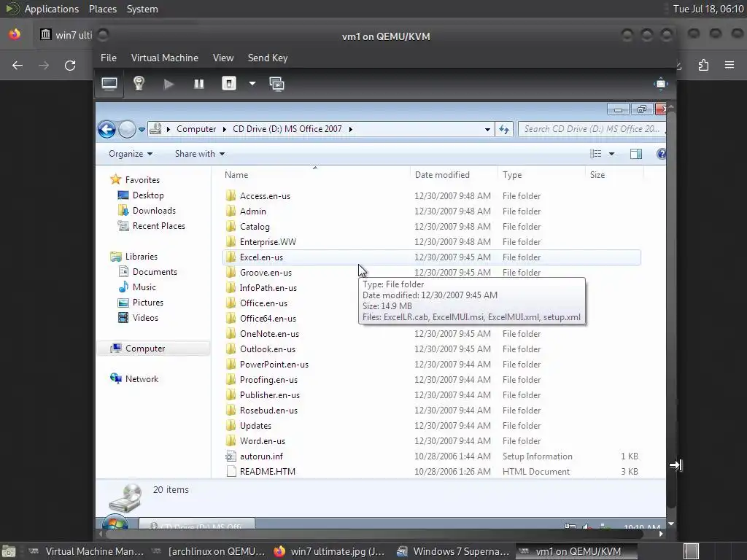747x560 pixels.
Task: Select Computer in the navigation pane
Action: pos(145,349)
